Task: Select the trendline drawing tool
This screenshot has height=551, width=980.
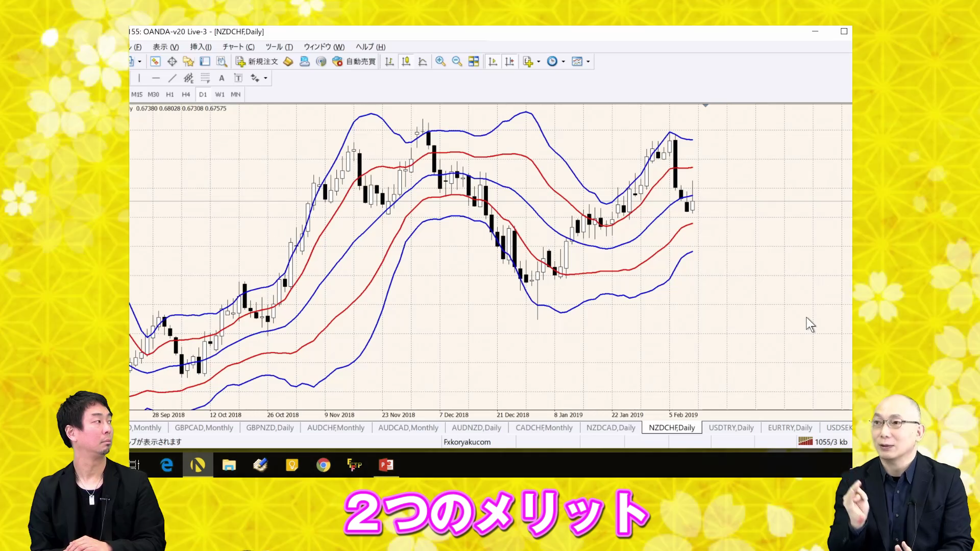Action: [173, 78]
